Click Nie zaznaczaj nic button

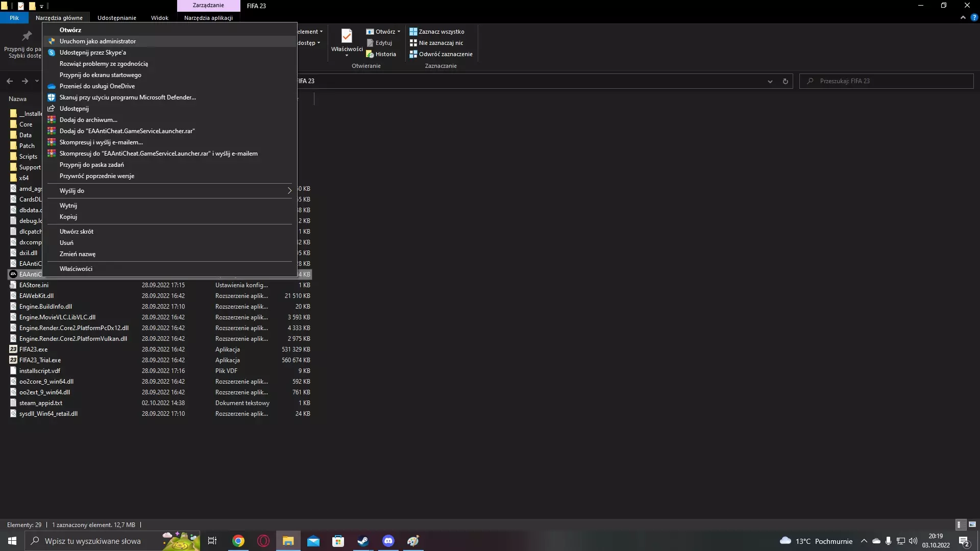[440, 43]
